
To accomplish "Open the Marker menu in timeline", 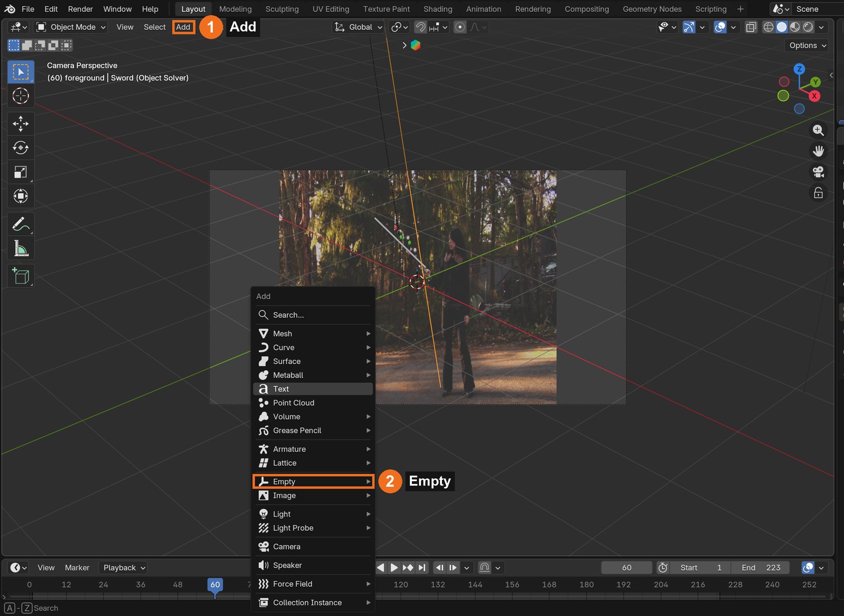I will [x=77, y=568].
